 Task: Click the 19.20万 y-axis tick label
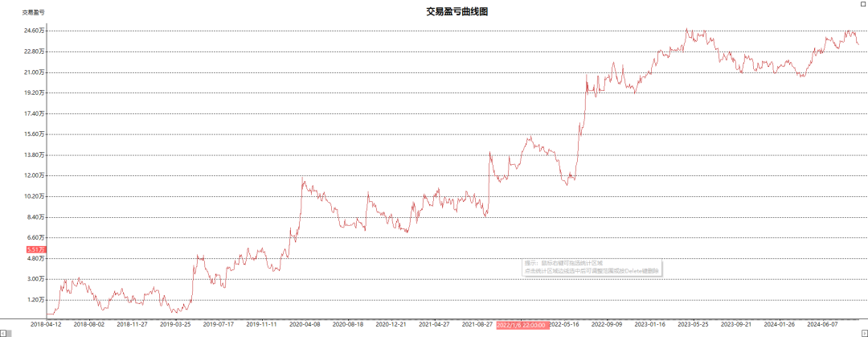click(x=35, y=92)
